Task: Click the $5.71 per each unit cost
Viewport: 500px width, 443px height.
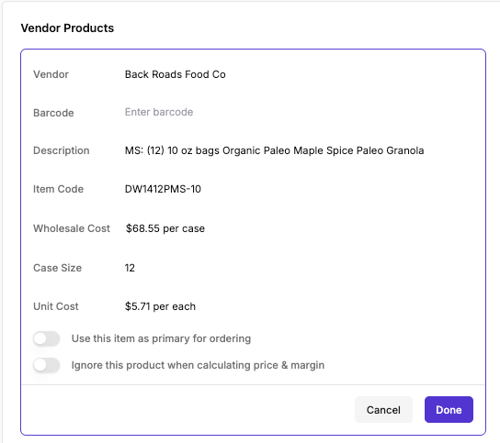Action: tap(160, 306)
